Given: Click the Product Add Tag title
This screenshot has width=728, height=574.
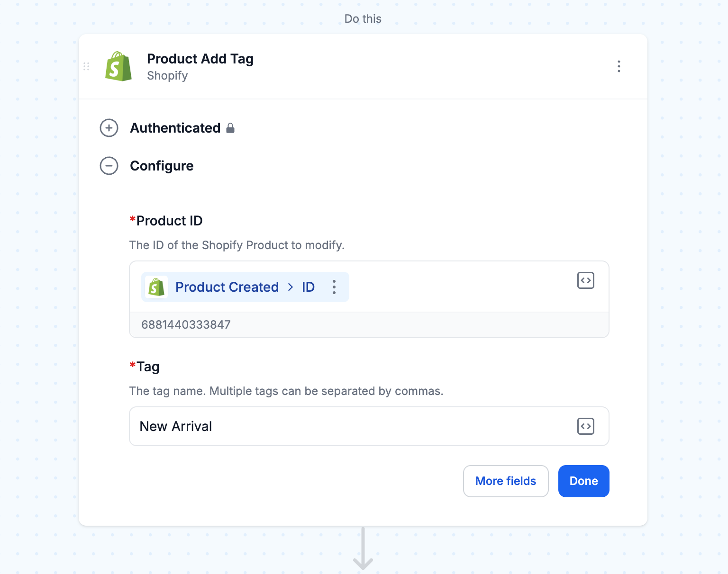Looking at the screenshot, I should (x=200, y=59).
